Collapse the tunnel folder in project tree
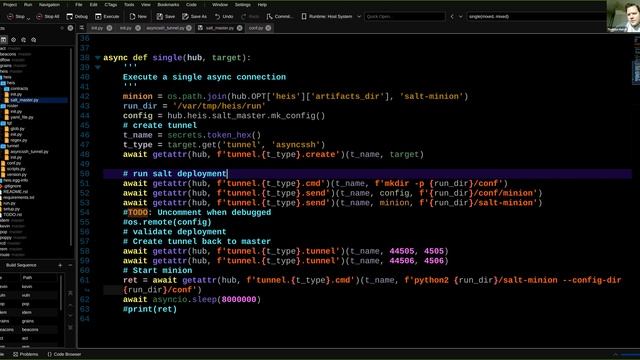This screenshot has width=640, height=360. click(x=10, y=146)
